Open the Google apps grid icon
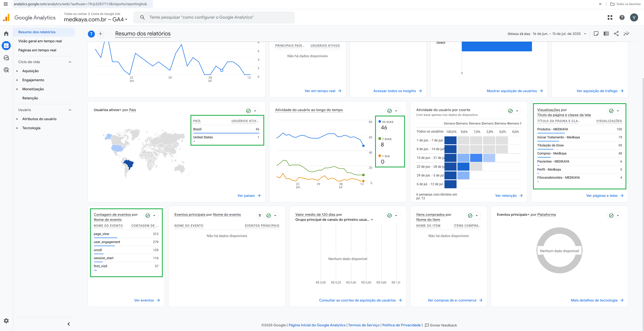This screenshot has height=331, width=644. pos(610,17)
